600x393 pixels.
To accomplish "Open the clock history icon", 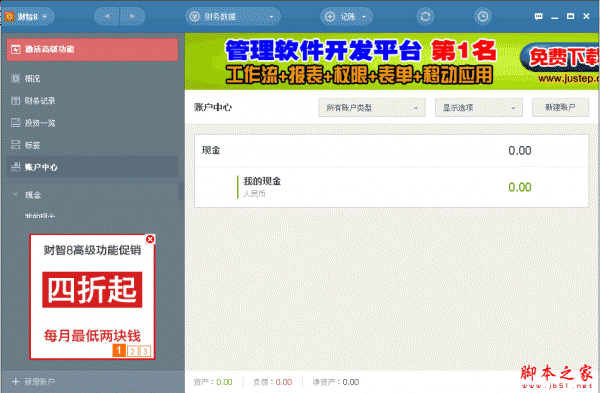I will tap(483, 16).
